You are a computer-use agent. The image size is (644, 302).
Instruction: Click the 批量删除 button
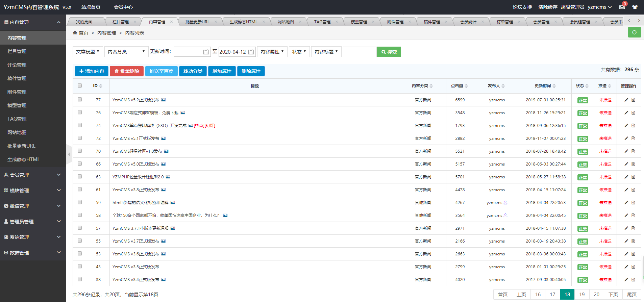[127, 71]
